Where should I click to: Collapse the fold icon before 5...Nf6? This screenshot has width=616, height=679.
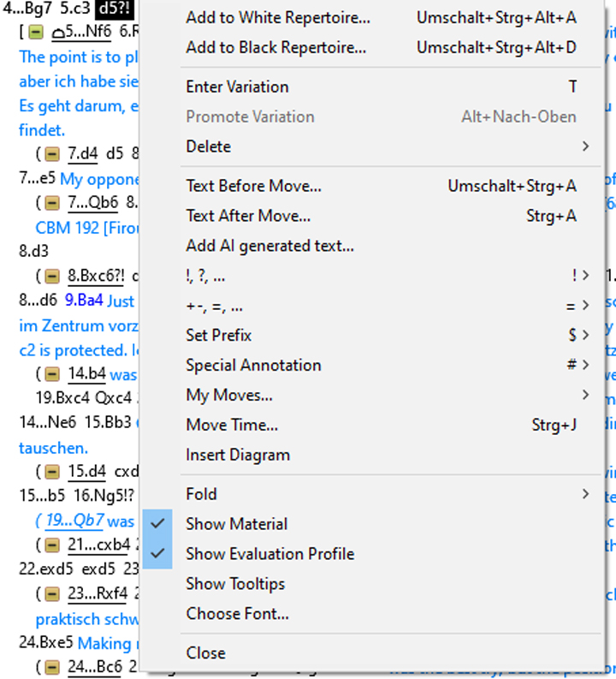tap(35, 33)
